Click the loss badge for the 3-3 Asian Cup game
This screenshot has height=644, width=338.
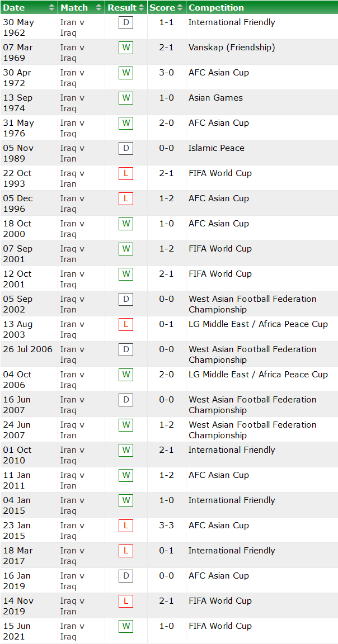click(x=126, y=526)
